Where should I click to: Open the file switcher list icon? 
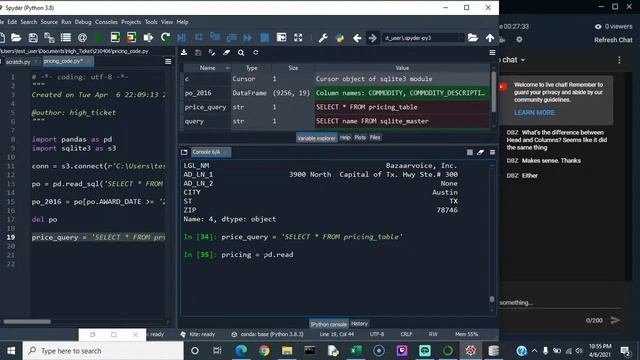point(66,38)
